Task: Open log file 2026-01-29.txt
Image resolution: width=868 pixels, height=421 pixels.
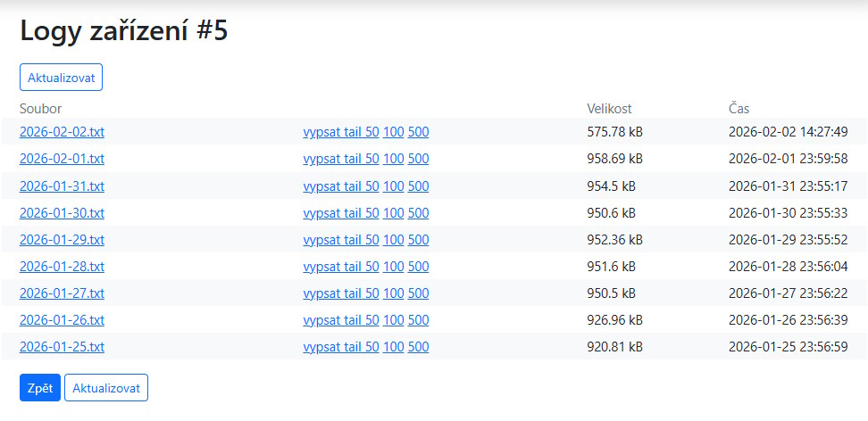Action: [x=62, y=240]
